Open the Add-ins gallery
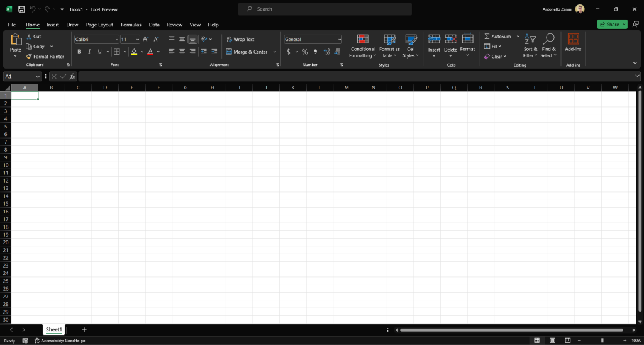 coord(573,40)
